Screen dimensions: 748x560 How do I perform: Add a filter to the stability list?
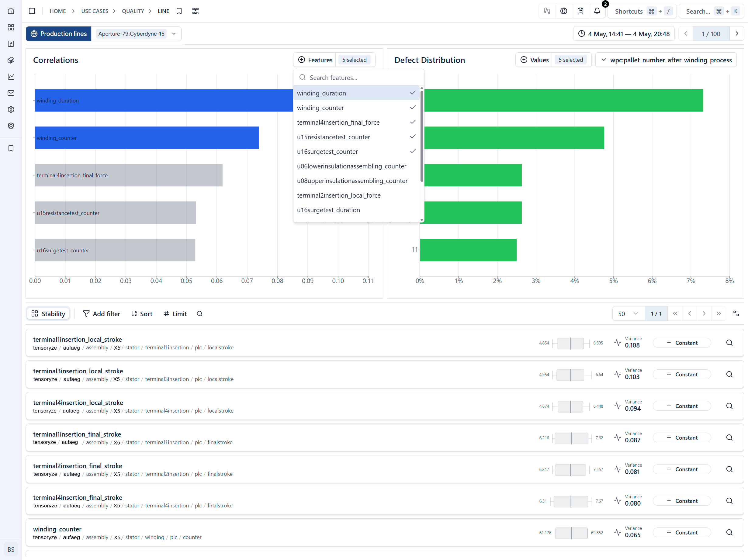pyautogui.click(x=102, y=314)
